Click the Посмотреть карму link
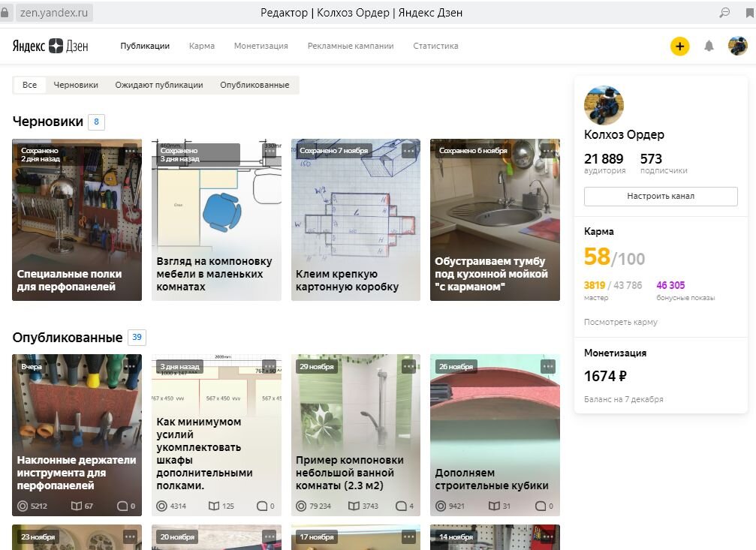 tap(621, 322)
